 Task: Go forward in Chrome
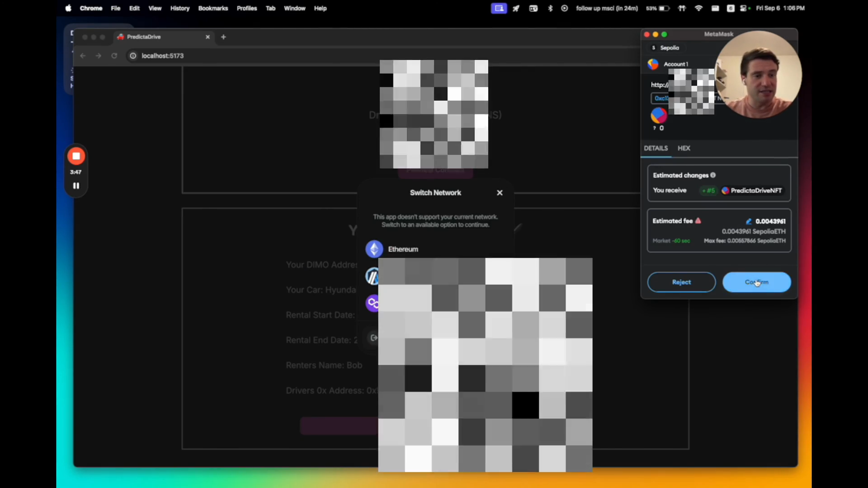pos(99,56)
